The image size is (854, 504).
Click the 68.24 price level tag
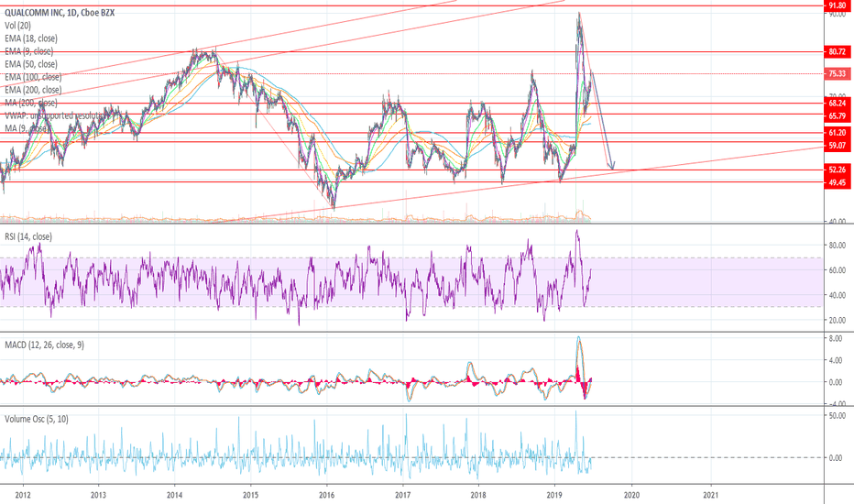(x=838, y=103)
